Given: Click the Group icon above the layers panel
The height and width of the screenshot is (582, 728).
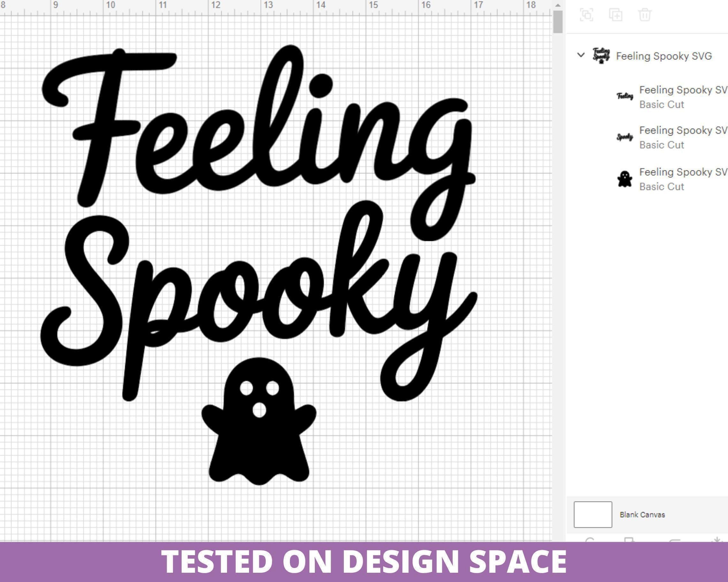Looking at the screenshot, I should click(x=587, y=15).
